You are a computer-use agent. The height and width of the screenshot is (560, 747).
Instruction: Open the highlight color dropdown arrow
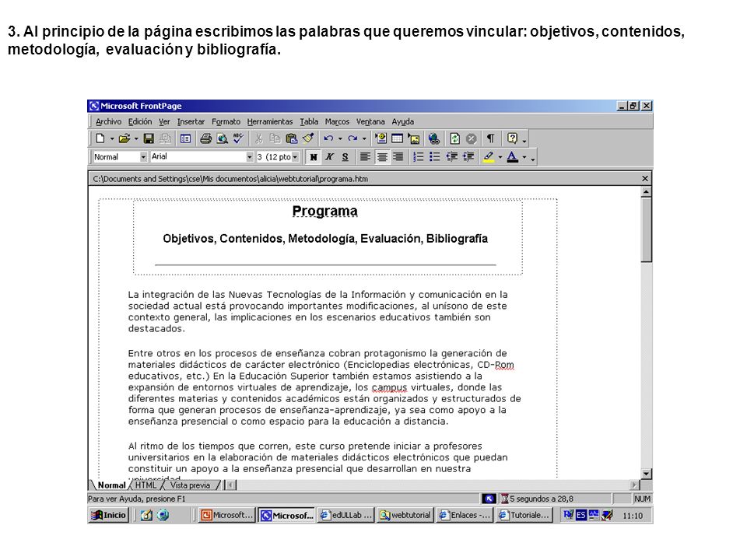pos(500,156)
